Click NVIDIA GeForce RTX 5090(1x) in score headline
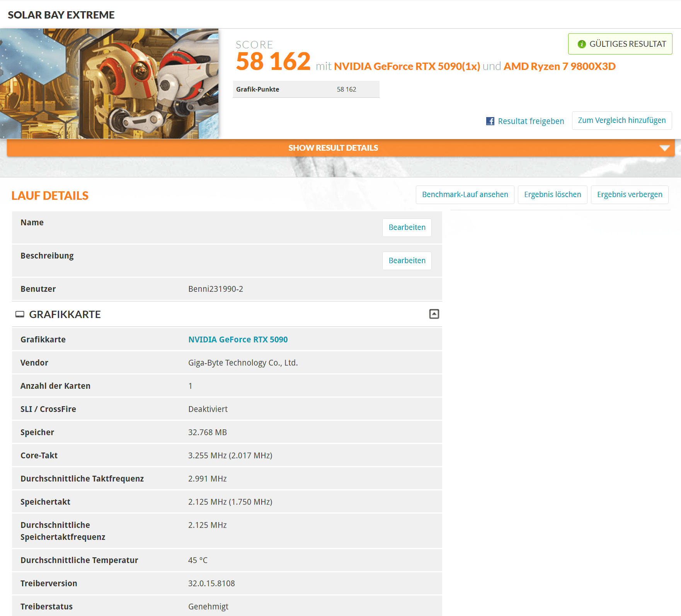681x616 pixels. (407, 66)
